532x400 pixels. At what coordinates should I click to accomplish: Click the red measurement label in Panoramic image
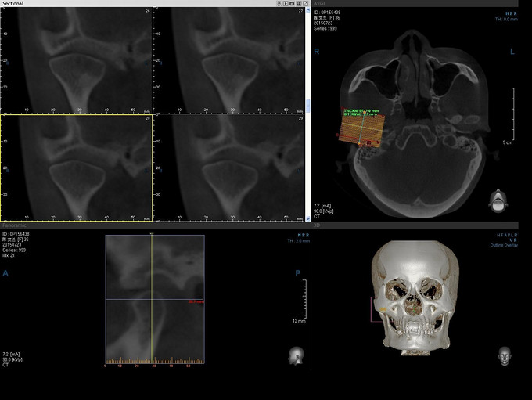[x=196, y=301]
